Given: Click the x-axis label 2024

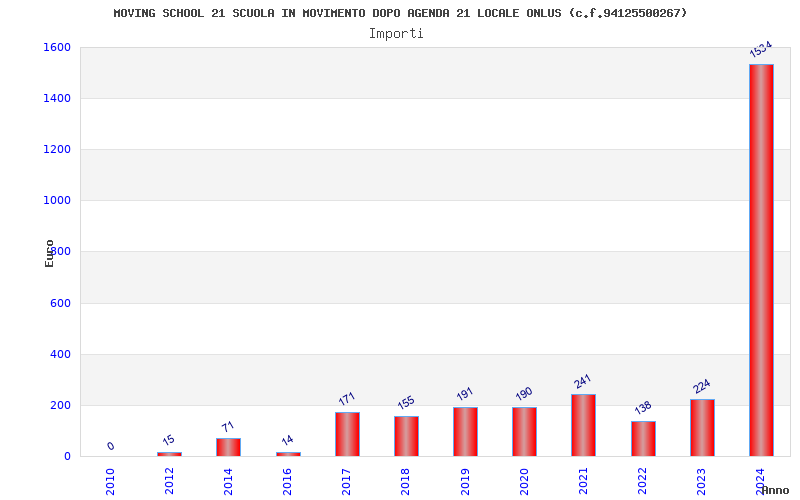Looking at the screenshot, I should [x=761, y=481].
